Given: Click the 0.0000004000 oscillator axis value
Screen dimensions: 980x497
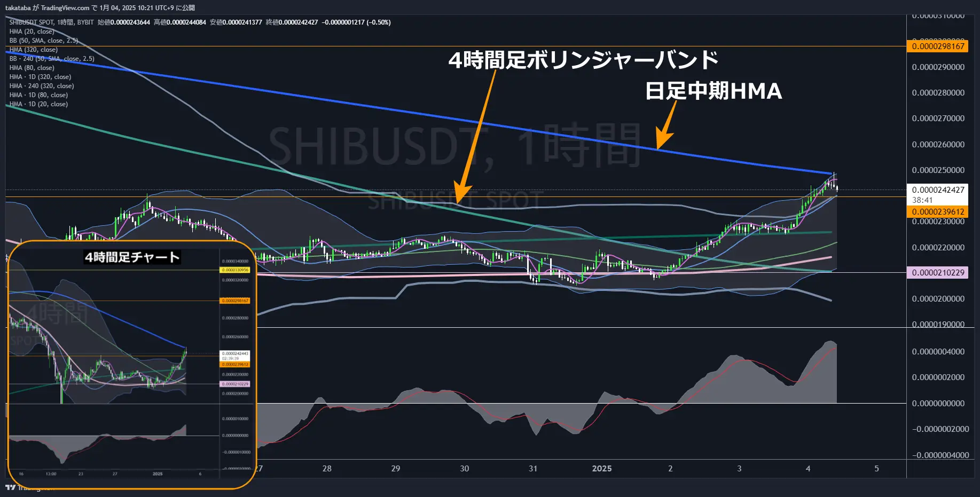Looking at the screenshot, I should [938, 352].
